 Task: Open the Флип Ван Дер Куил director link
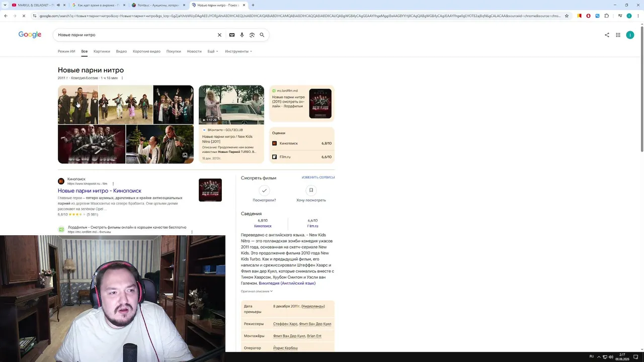pyautogui.click(x=315, y=324)
